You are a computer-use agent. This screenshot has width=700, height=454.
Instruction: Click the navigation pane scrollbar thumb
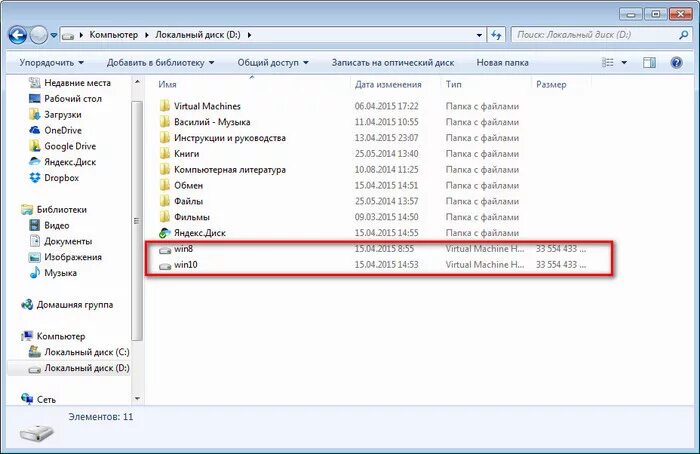click(137, 221)
